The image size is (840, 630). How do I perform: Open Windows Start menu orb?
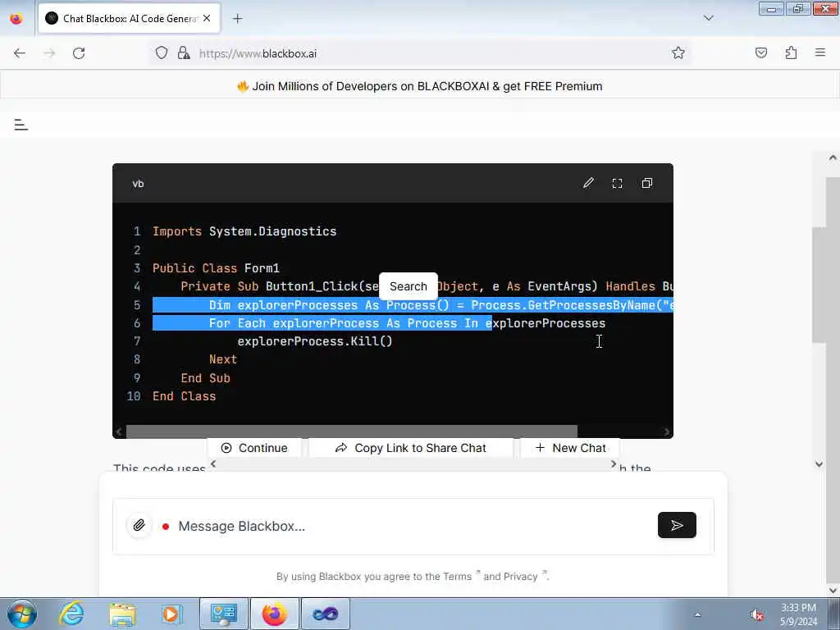pyautogui.click(x=22, y=614)
